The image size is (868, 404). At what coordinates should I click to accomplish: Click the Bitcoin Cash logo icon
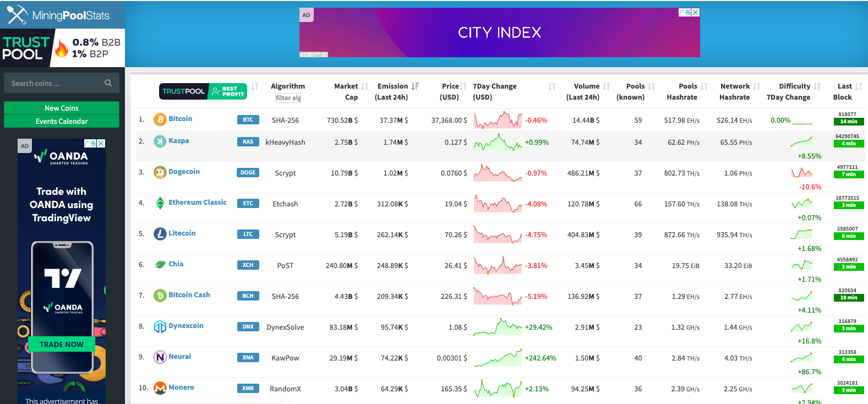[160, 296]
